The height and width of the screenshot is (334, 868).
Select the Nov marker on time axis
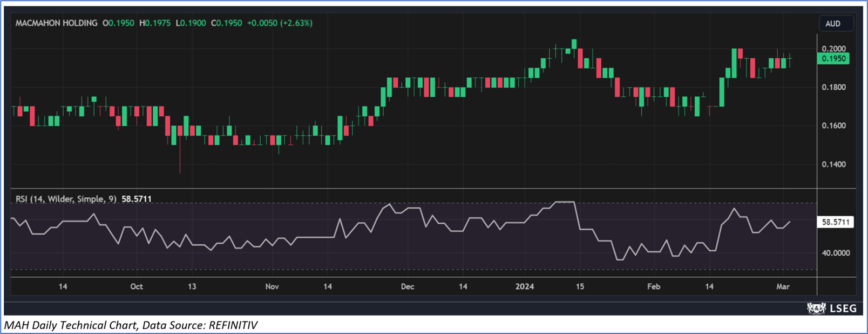[272, 286]
